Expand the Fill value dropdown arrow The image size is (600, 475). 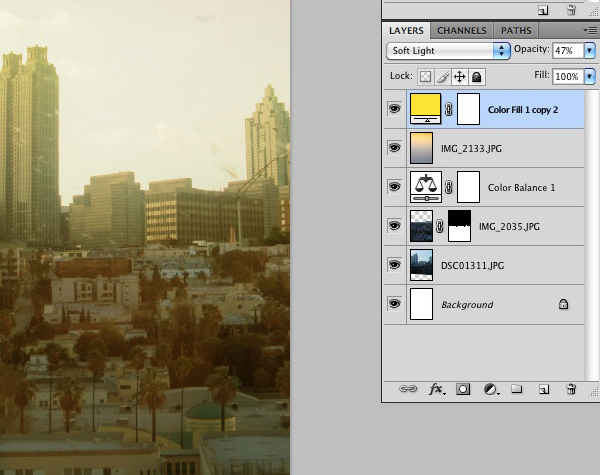click(x=589, y=76)
